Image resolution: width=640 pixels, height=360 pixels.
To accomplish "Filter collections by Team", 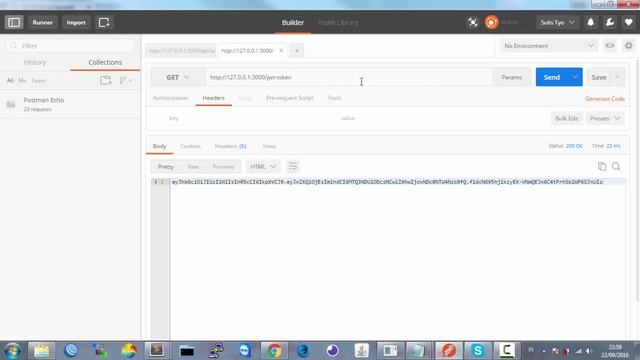I will click(38, 80).
